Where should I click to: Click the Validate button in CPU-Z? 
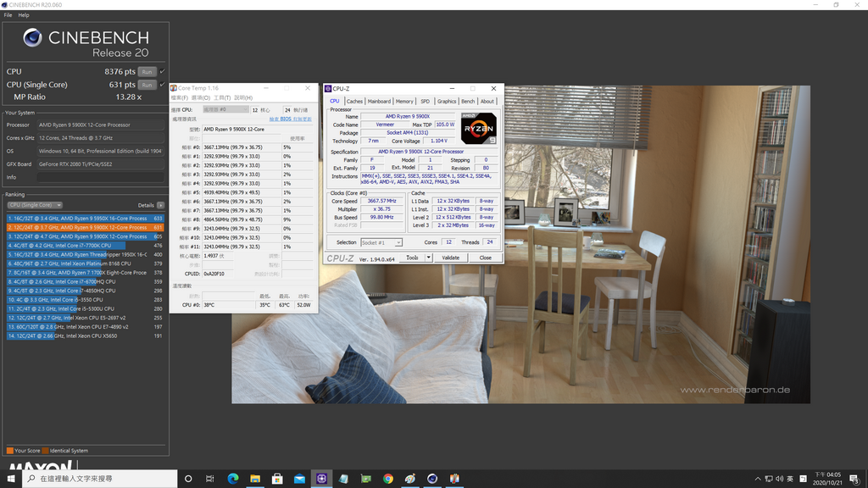[x=451, y=258]
